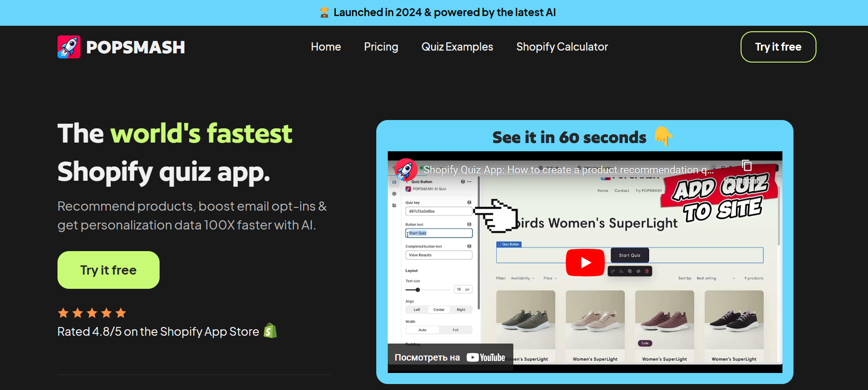The height and width of the screenshot is (390, 868).
Task: Click the header Try it free button
Action: pyautogui.click(x=778, y=47)
